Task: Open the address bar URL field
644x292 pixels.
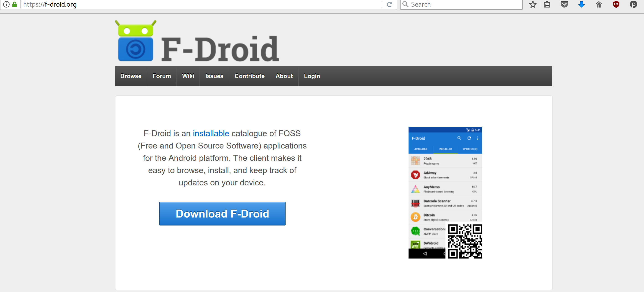Action: click(201, 5)
